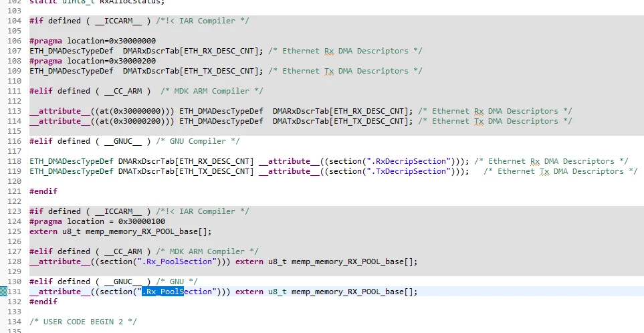Click "__CC_ARM" on line 111
The width and height of the screenshot is (644, 333).
(x=123, y=91)
